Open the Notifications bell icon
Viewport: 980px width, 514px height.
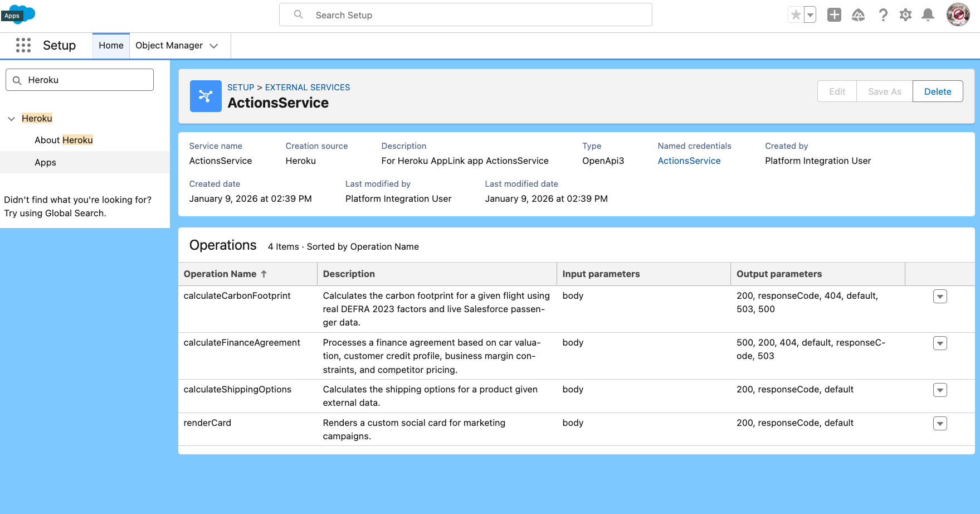click(x=928, y=15)
